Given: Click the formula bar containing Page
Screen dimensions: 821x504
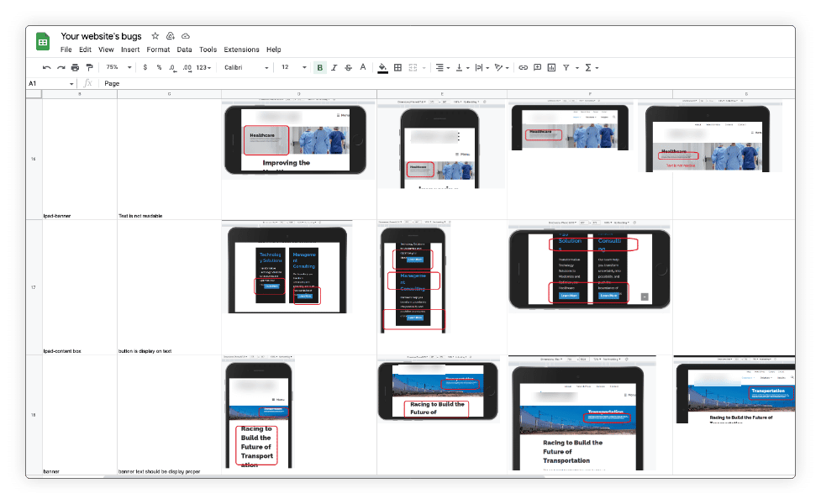Looking at the screenshot, I should [x=420, y=83].
